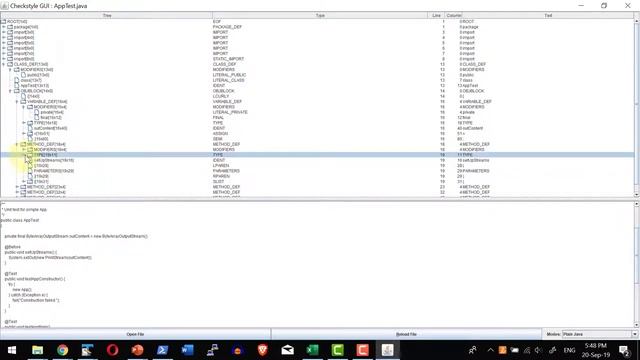
Task: Click the folder icon of METHOD_DEF[19x4]
Action: (x=23, y=144)
